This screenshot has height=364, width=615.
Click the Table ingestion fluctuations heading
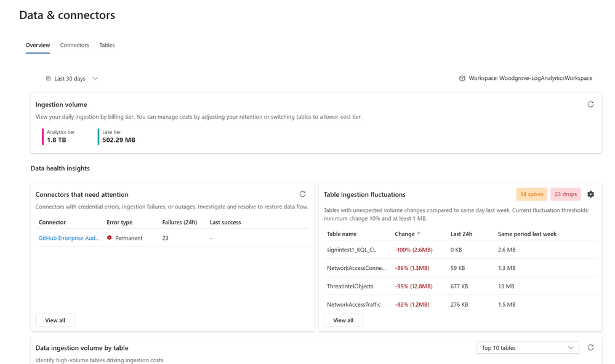tap(364, 194)
